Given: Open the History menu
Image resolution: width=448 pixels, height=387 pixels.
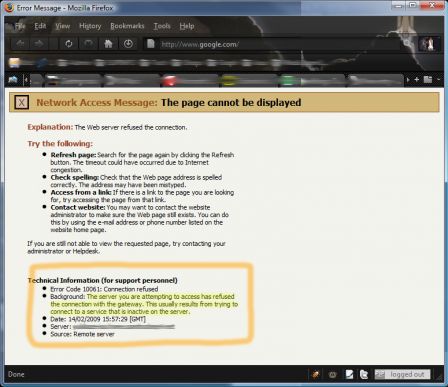Looking at the screenshot, I should tap(90, 26).
